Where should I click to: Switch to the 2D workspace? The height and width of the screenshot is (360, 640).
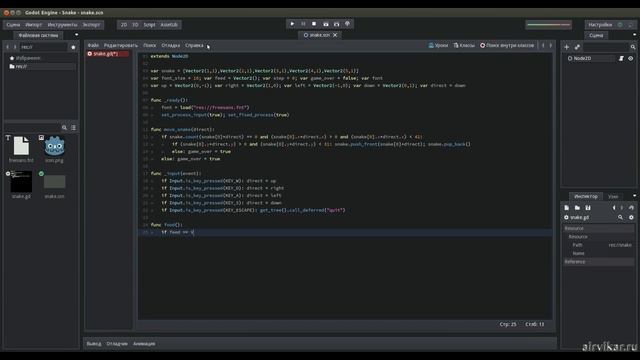tap(124, 25)
